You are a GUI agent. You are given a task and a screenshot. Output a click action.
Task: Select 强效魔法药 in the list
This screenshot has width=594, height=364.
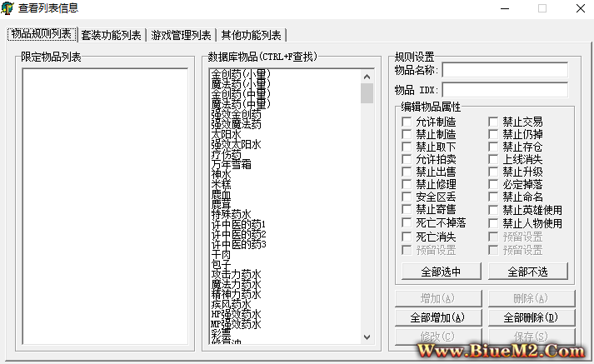236,124
